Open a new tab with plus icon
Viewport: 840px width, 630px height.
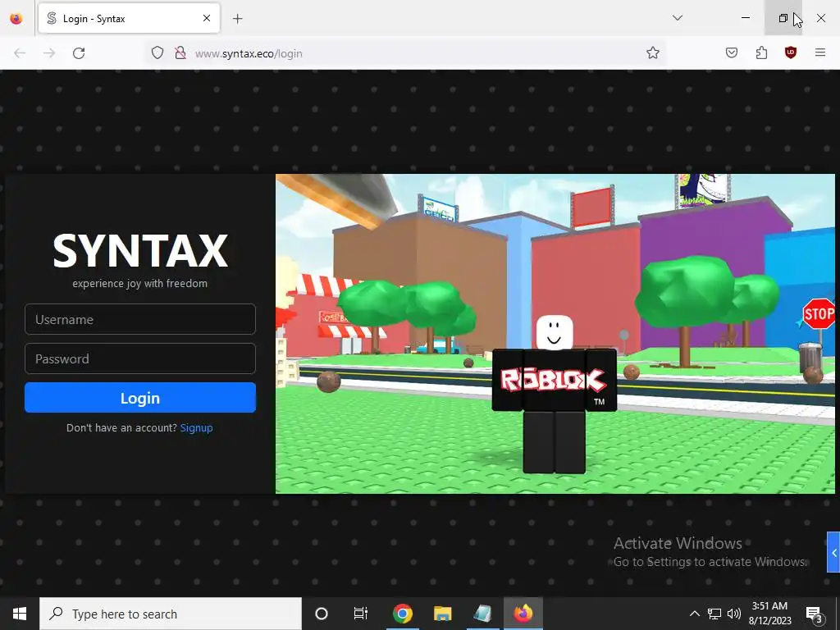237,18
